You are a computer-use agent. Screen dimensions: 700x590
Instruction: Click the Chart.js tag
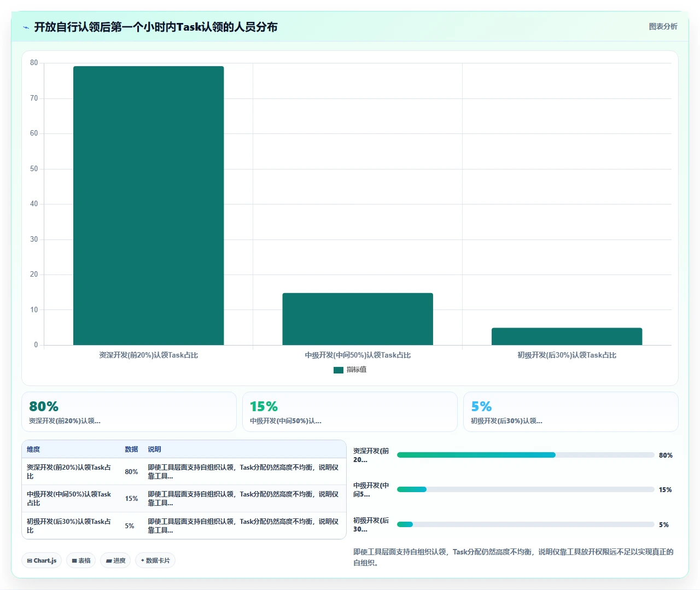(x=42, y=560)
